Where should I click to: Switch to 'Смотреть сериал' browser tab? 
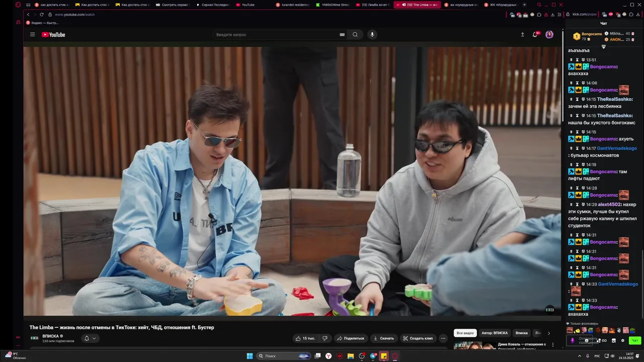coord(171,5)
